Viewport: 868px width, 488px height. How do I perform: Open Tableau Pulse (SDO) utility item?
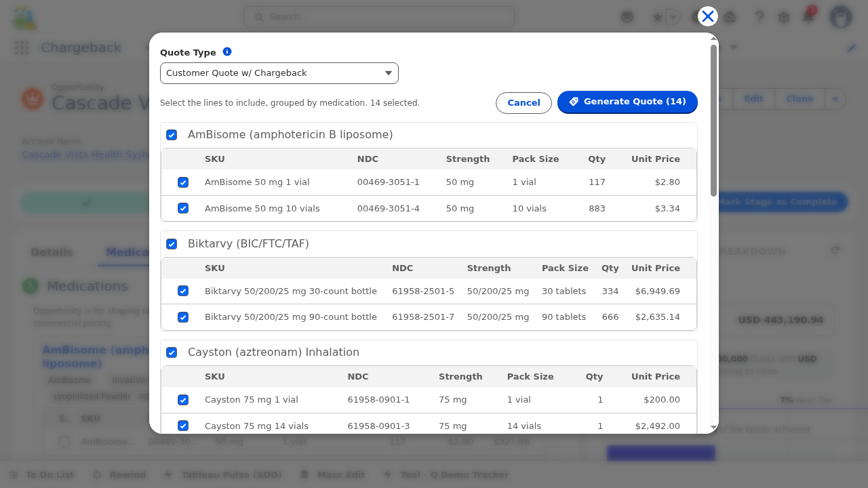223,474
